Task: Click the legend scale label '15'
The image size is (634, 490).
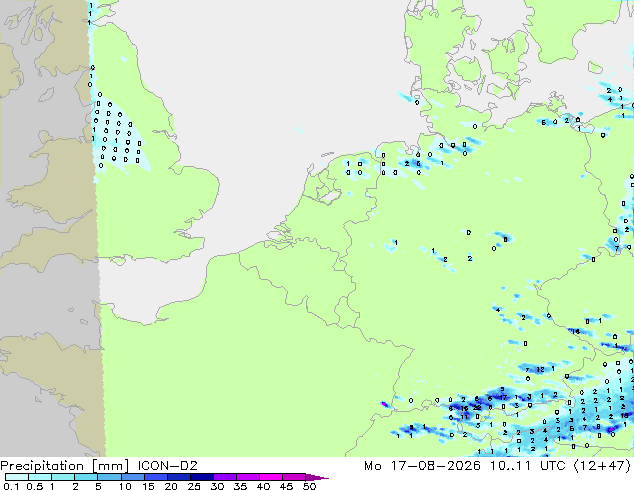Action: tap(148, 486)
